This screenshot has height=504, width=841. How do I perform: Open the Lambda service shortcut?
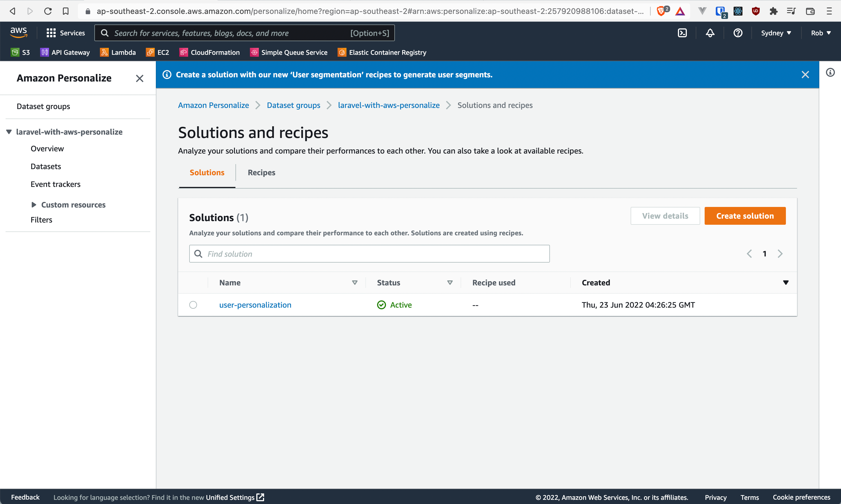(x=117, y=52)
